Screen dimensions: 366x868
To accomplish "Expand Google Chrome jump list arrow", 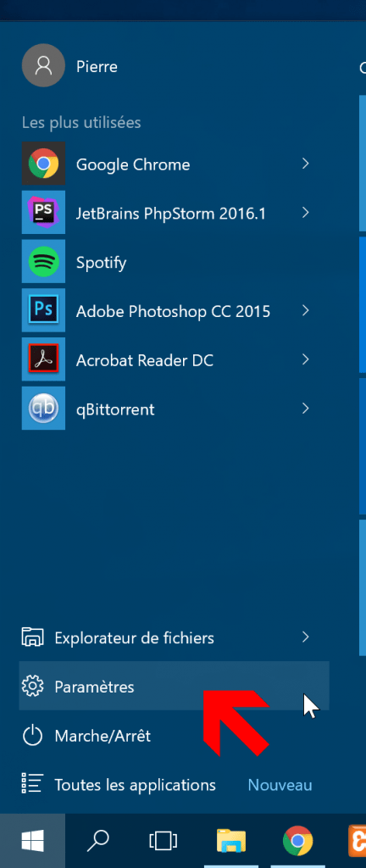I will point(305,164).
